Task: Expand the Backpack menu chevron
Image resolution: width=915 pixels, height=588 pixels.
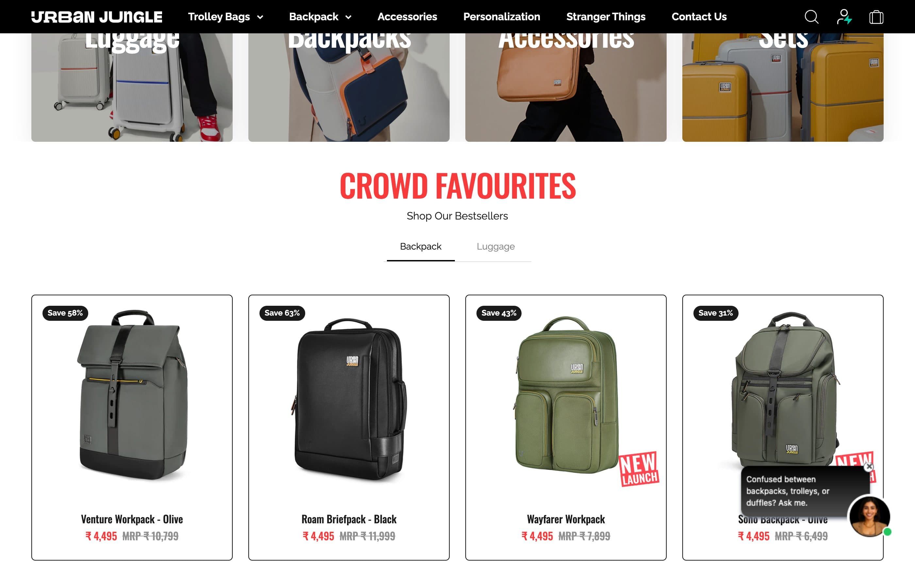Action: (348, 17)
